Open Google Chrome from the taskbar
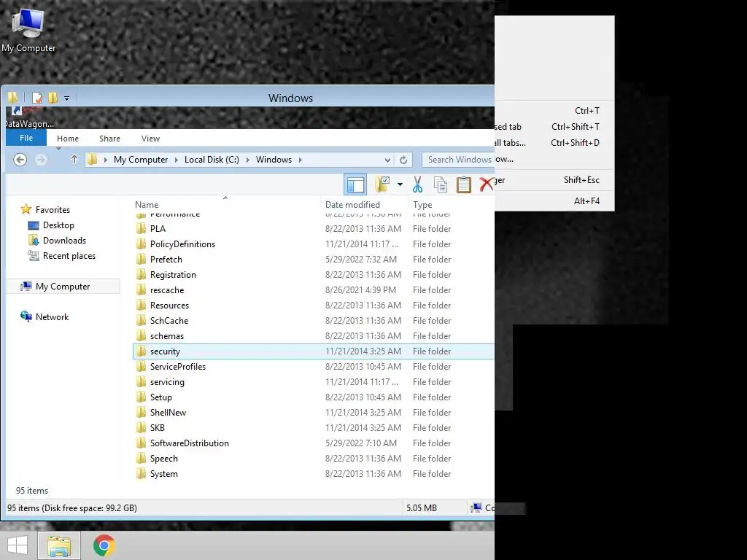747x560 pixels. [x=104, y=545]
